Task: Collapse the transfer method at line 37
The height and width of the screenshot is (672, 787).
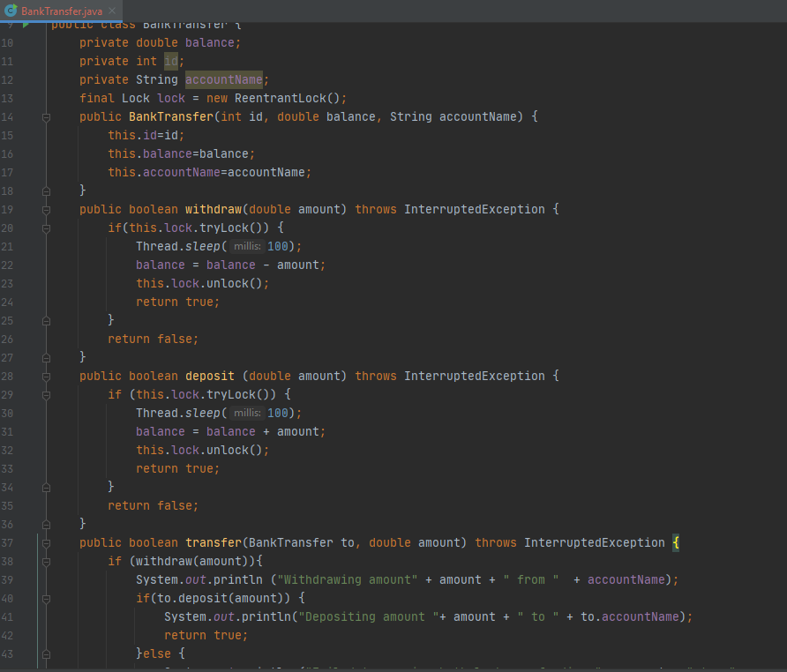Action: point(47,542)
